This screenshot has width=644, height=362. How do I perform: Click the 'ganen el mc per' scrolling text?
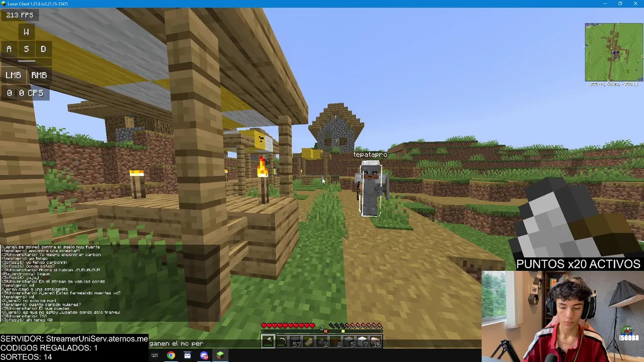click(x=176, y=343)
